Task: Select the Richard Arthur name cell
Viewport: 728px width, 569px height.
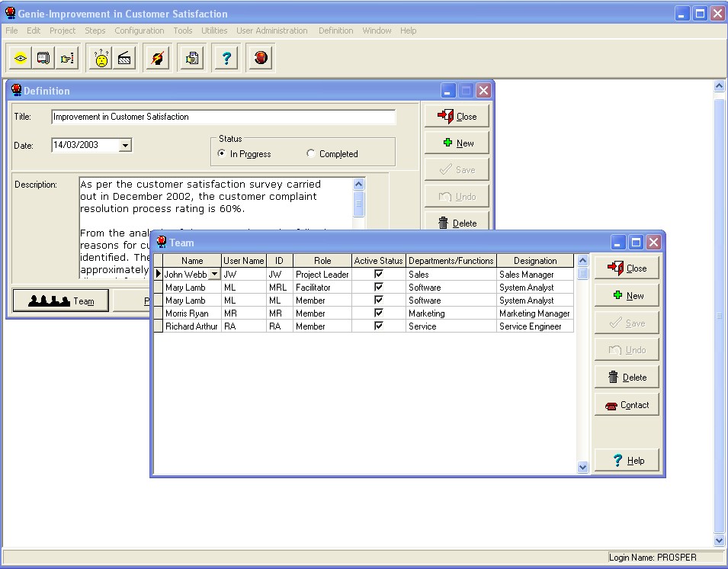Action: pyautogui.click(x=192, y=326)
